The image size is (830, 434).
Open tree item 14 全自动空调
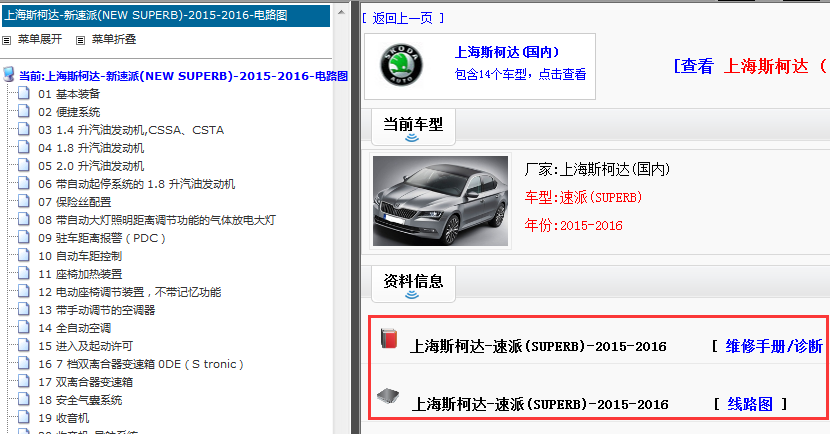coord(75,328)
